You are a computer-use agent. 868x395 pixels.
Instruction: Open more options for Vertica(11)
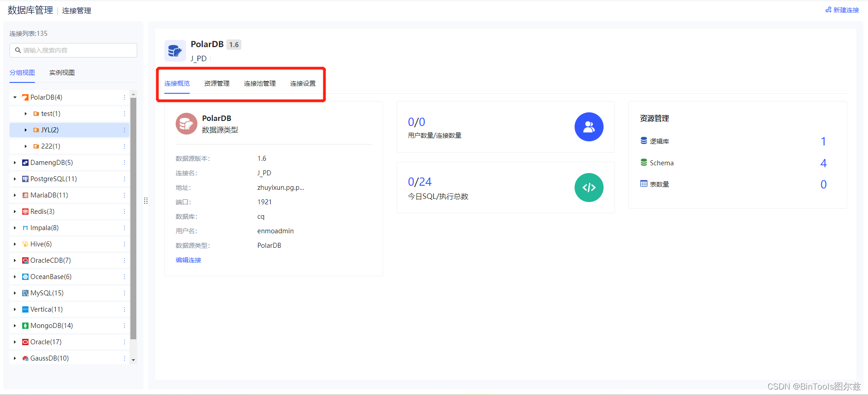tap(124, 309)
